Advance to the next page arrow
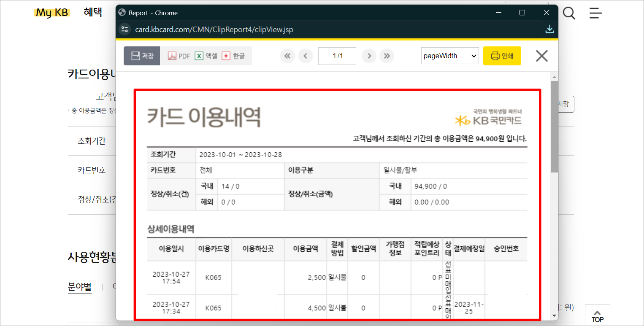 click(369, 55)
